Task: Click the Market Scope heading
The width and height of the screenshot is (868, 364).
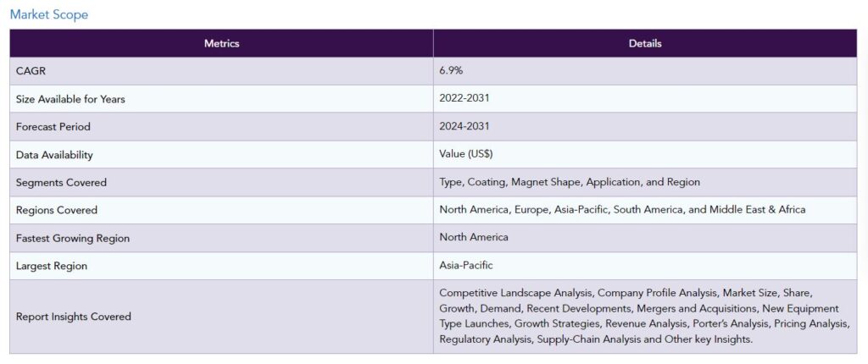Action: click(x=48, y=15)
